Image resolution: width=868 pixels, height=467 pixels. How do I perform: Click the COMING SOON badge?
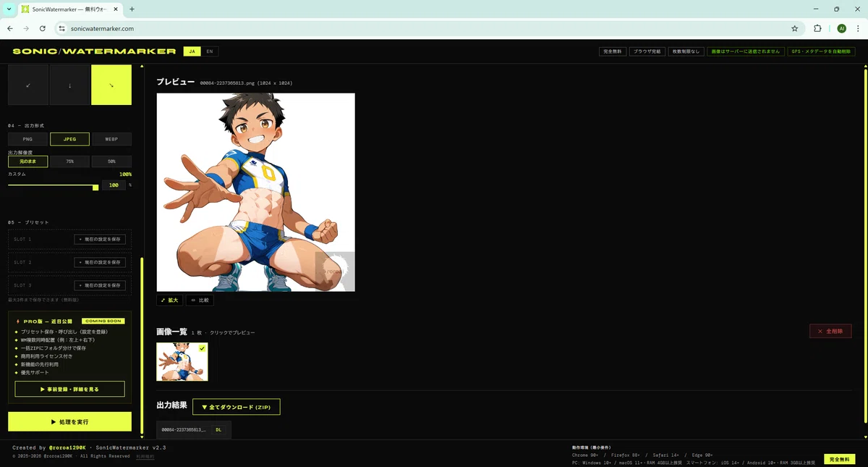tap(102, 321)
